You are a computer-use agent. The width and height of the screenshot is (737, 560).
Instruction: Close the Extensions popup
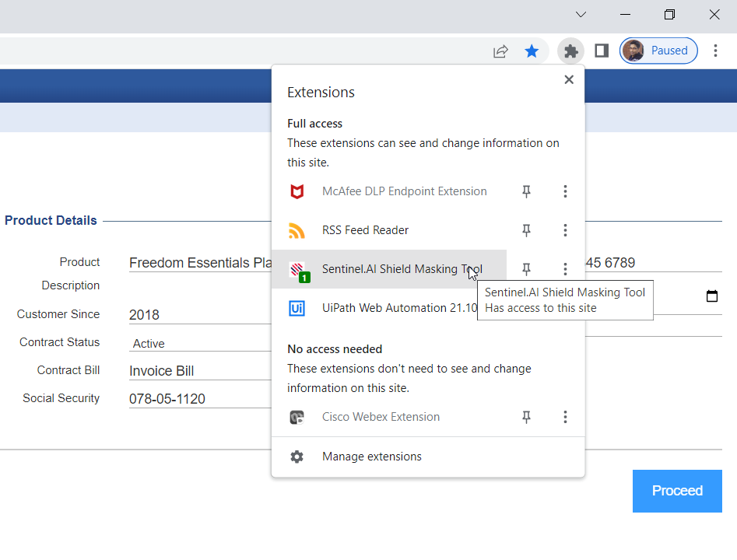[569, 79]
